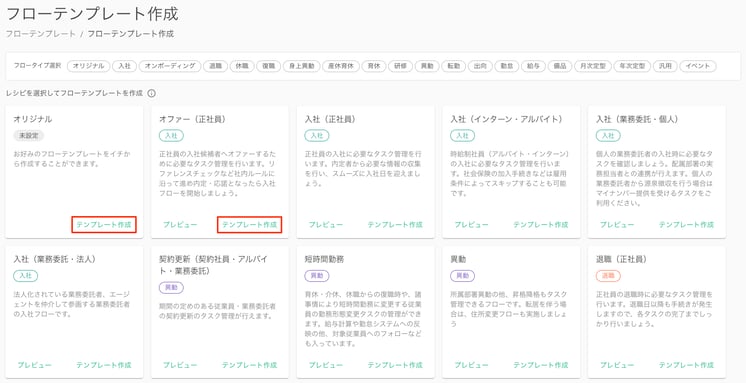
Task: Filter by the オリジナル flow type chip
Action: click(x=88, y=66)
